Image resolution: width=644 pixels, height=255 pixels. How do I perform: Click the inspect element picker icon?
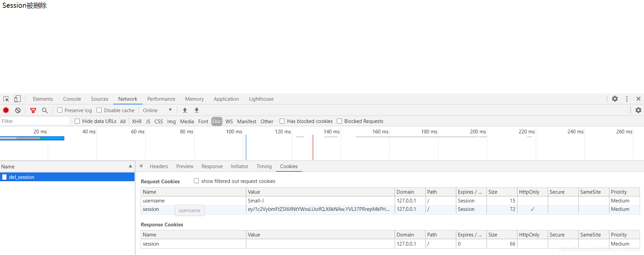click(x=6, y=99)
